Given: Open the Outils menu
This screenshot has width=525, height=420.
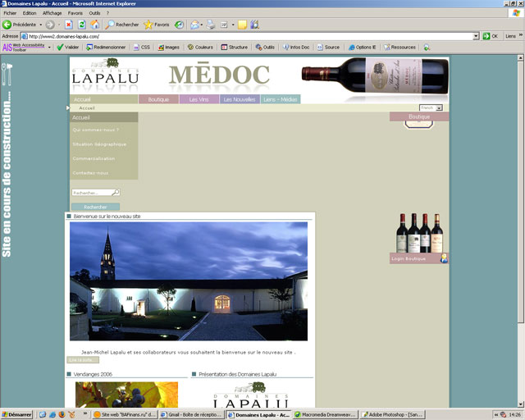Looking at the screenshot, I should (x=94, y=13).
